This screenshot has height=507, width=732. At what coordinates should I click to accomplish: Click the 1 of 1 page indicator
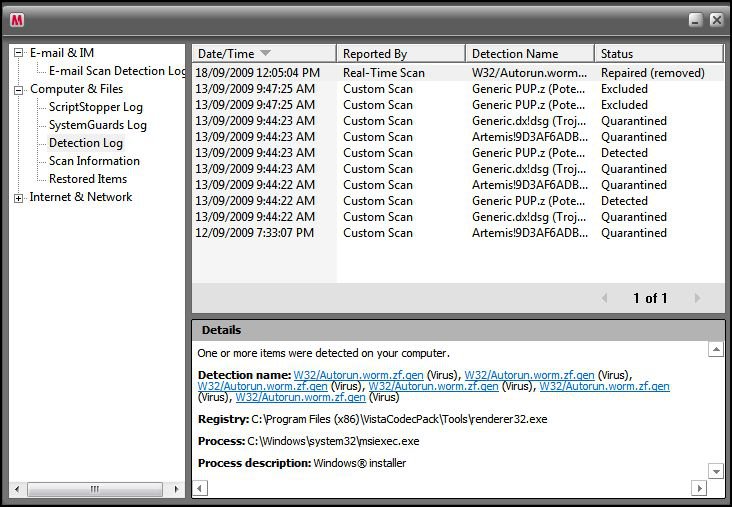pos(650,298)
